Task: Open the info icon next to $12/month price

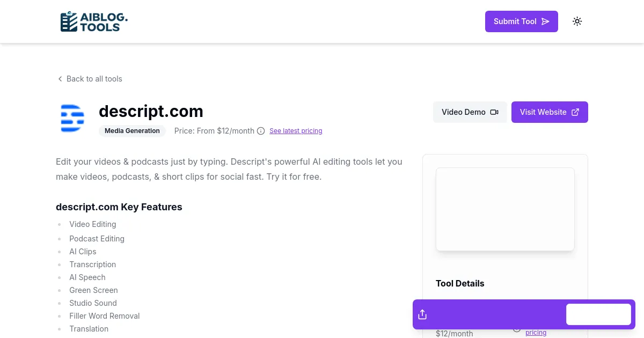Action: pos(261,131)
